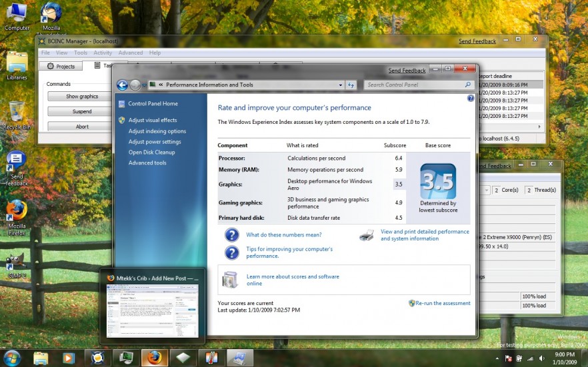Image resolution: width=588 pixels, height=367 pixels.
Task: Click the thermometer taskbar button
Action: pyautogui.click(x=211, y=358)
